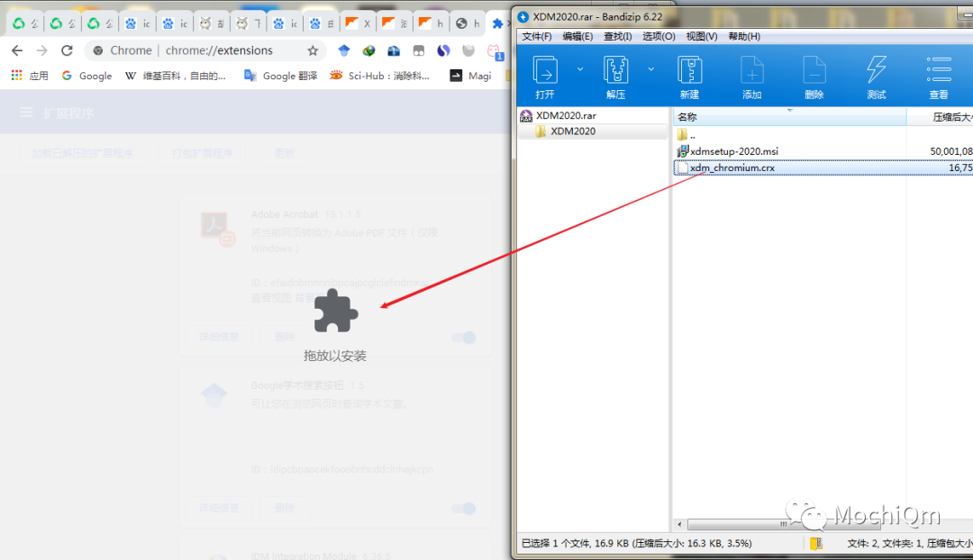Image resolution: width=973 pixels, height=560 pixels.
Task: Click the Extract (解压) icon
Action: click(x=616, y=70)
